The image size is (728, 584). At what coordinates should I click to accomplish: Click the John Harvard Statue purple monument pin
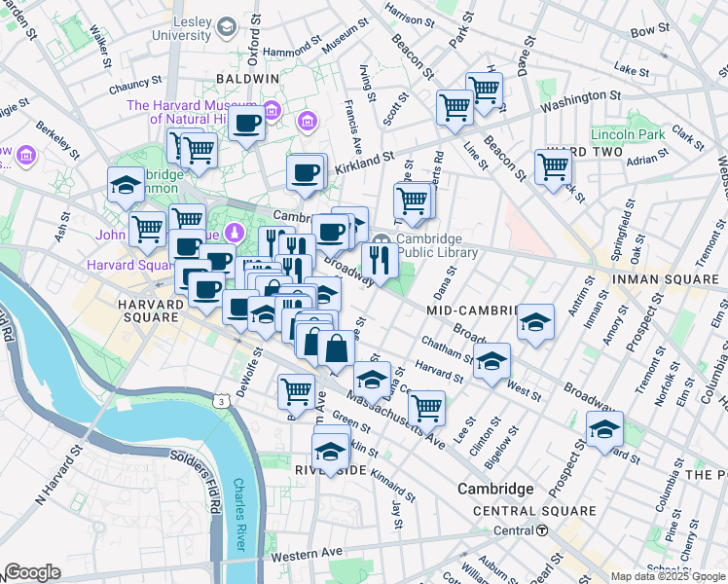235,232
